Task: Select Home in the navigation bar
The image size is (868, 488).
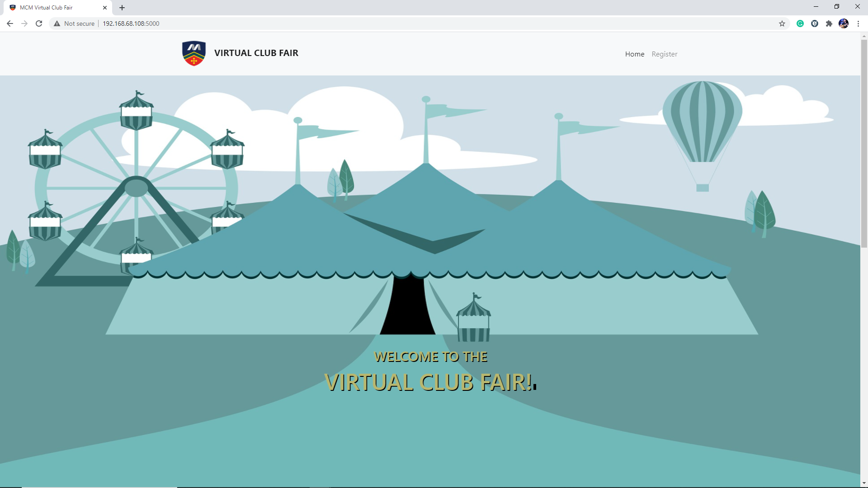Action: click(x=634, y=54)
